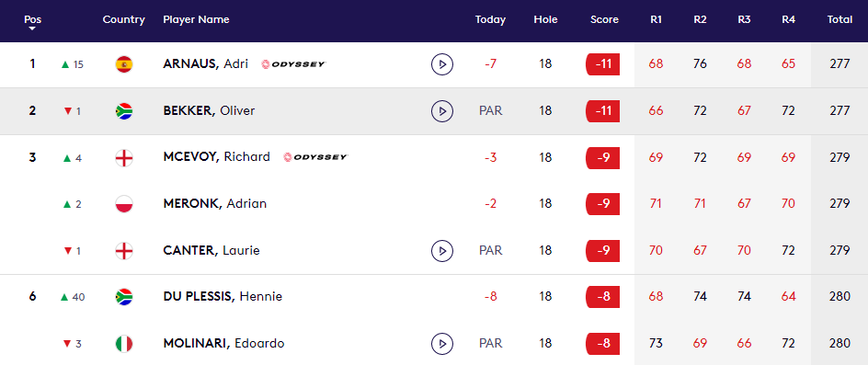
Task: Sort by the Total column header
Action: (839, 19)
